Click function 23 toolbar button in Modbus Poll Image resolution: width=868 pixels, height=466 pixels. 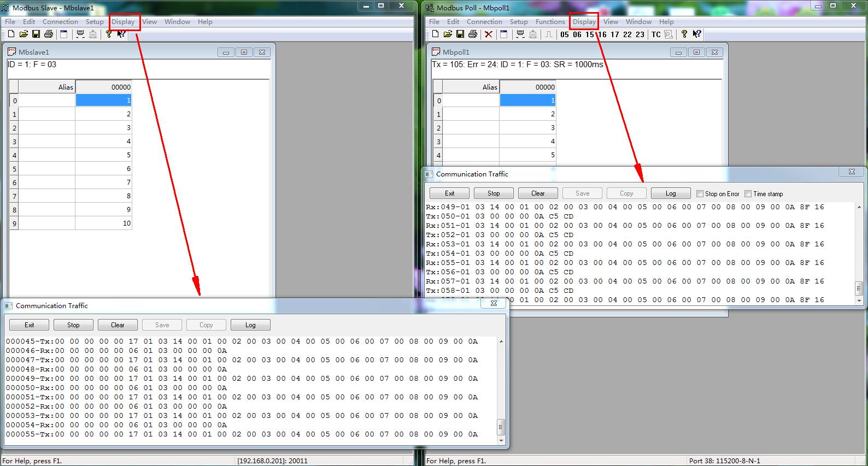pos(640,34)
